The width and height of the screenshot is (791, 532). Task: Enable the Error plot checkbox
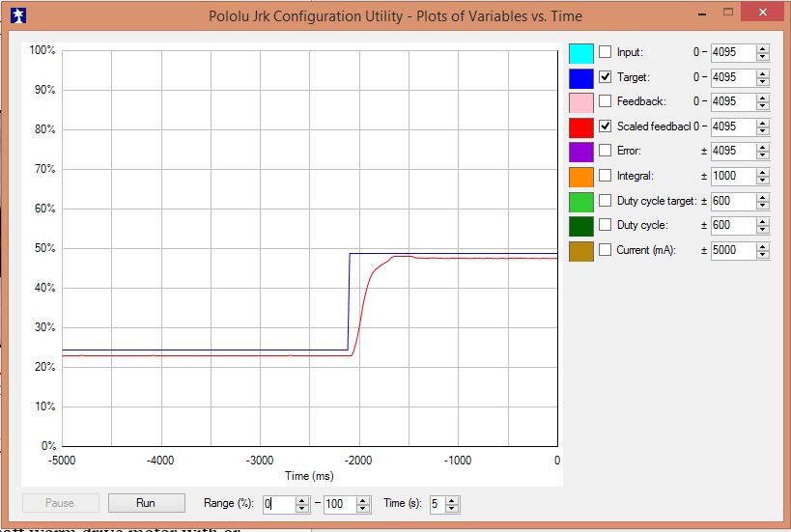tap(605, 151)
